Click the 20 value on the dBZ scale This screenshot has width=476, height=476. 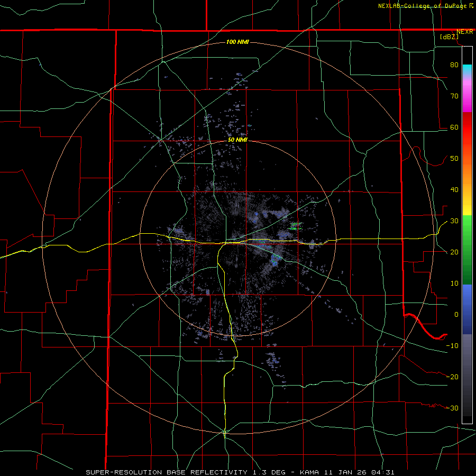[454, 252]
